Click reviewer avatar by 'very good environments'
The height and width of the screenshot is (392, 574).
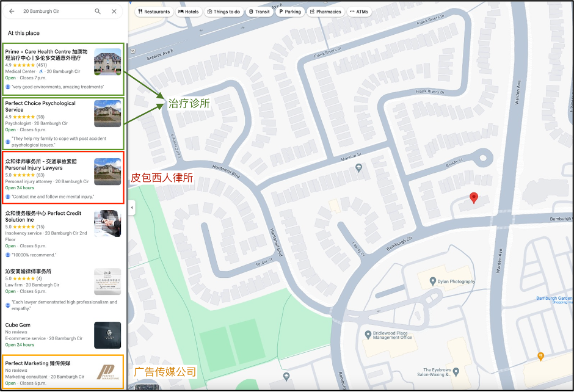point(8,87)
